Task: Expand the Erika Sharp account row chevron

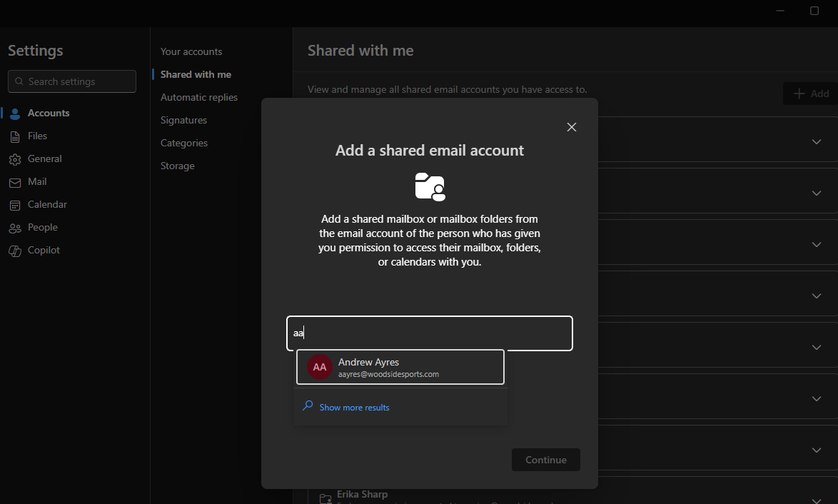Action: tap(817, 500)
